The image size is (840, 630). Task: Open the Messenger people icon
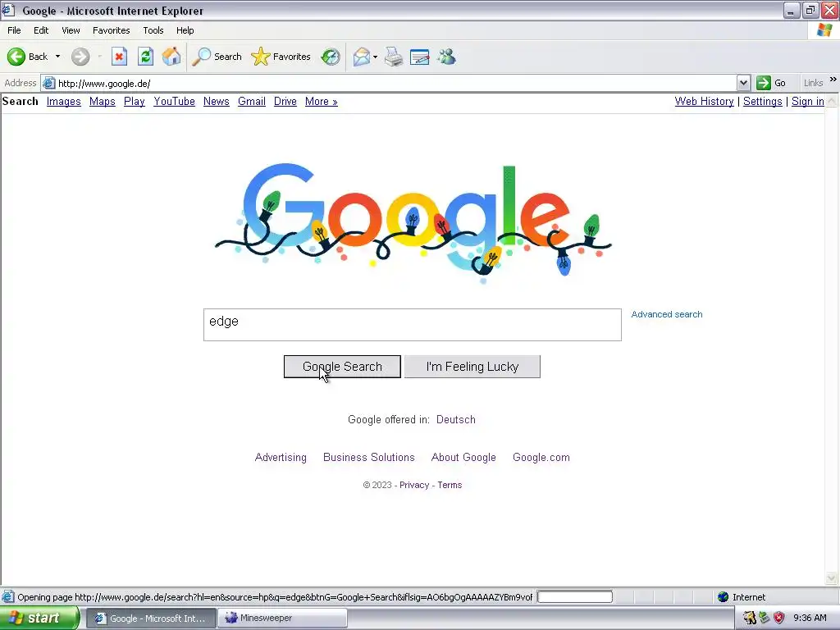point(446,57)
